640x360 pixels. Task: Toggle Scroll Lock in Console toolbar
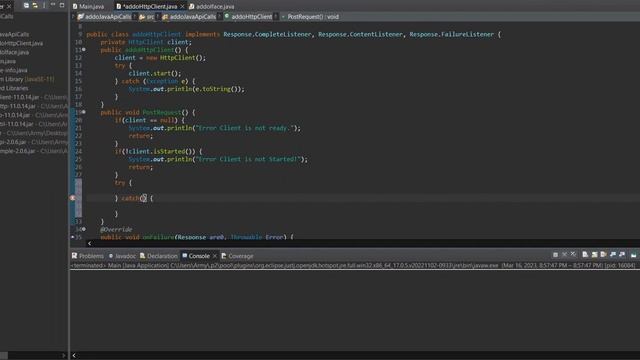tap(594, 254)
